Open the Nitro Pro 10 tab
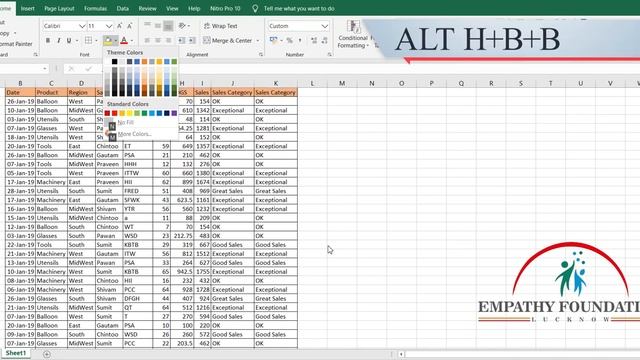 pos(225,8)
